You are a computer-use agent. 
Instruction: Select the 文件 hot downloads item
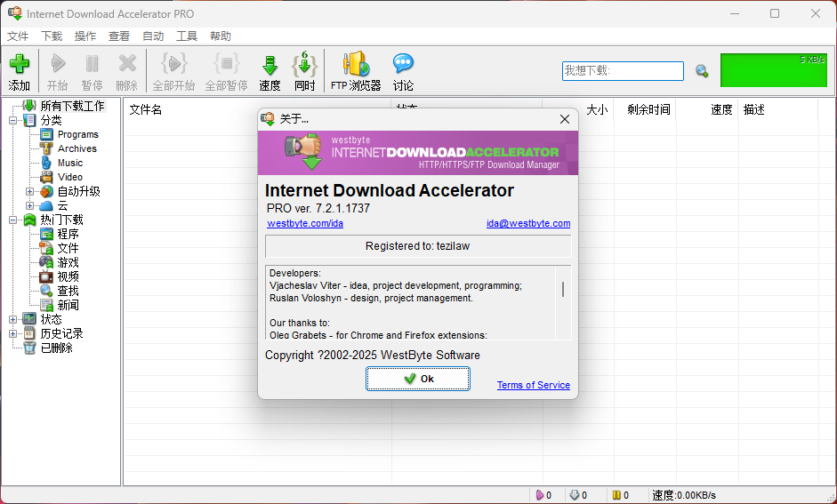(x=68, y=249)
